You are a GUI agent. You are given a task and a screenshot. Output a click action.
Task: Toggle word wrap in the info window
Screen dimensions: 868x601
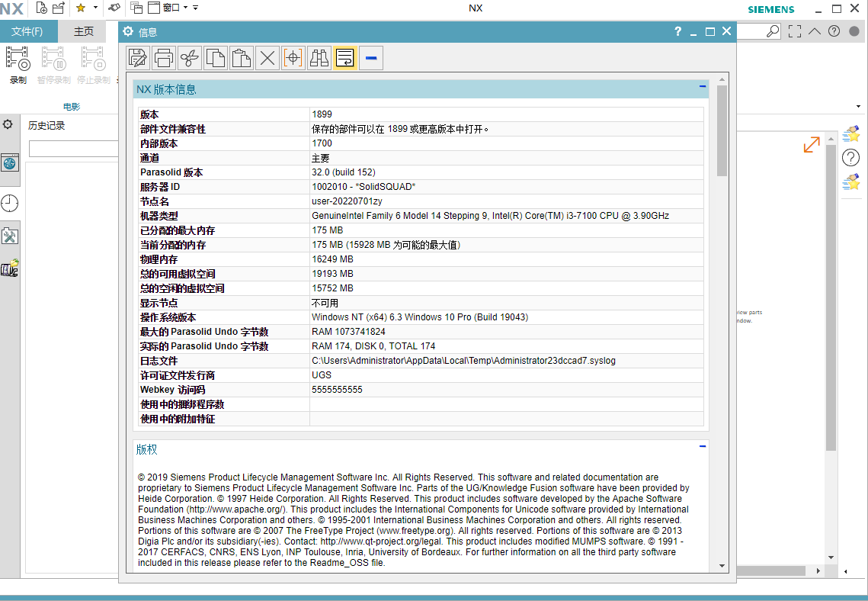(345, 57)
